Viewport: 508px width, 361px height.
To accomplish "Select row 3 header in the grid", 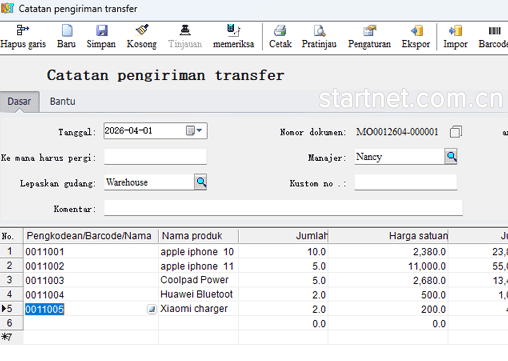I will pyautogui.click(x=11, y=280).
